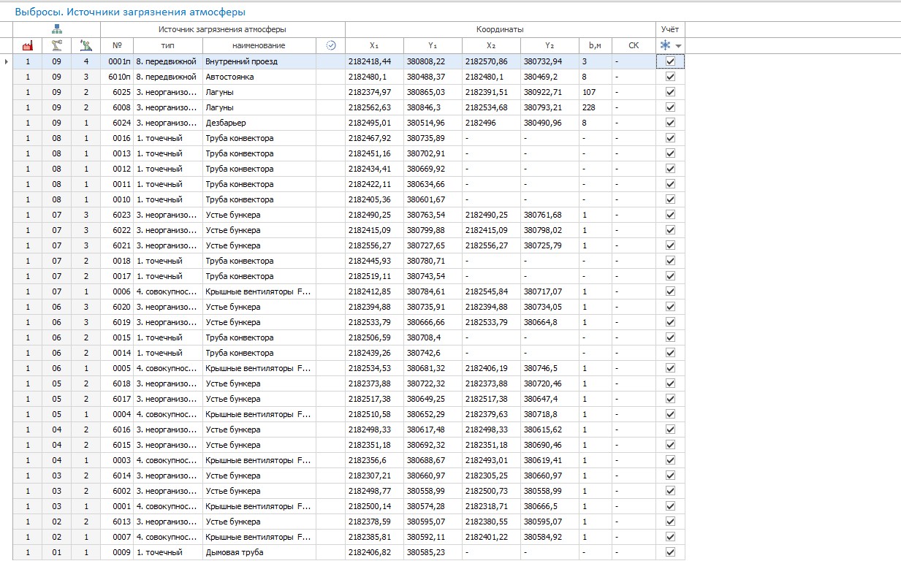Screen dimensions: 901x588
Task: Click the X₁ value 2182406,82 in last row
Action: click(x=370, y=552)
